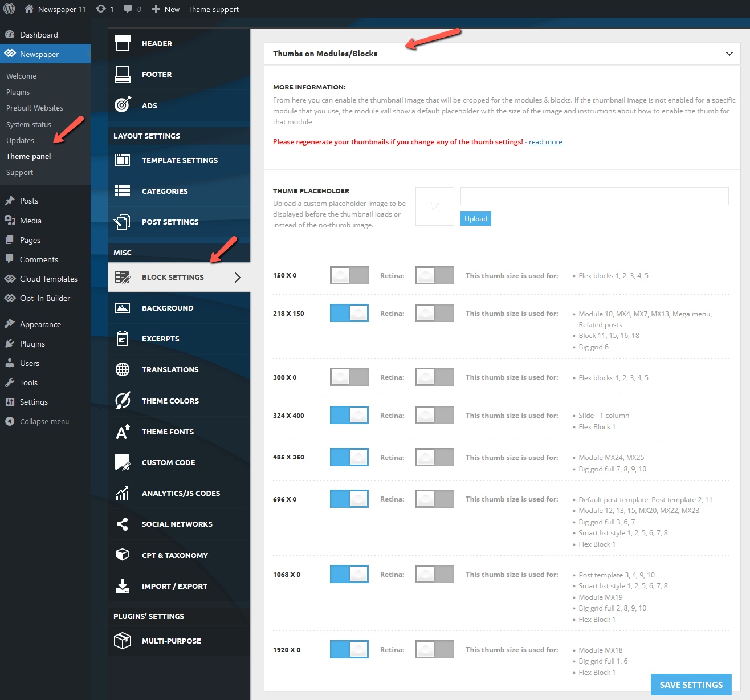Screen dimensions: 750x700
Task: Click the Block Settings icon
Action: [x=123, y=277]
